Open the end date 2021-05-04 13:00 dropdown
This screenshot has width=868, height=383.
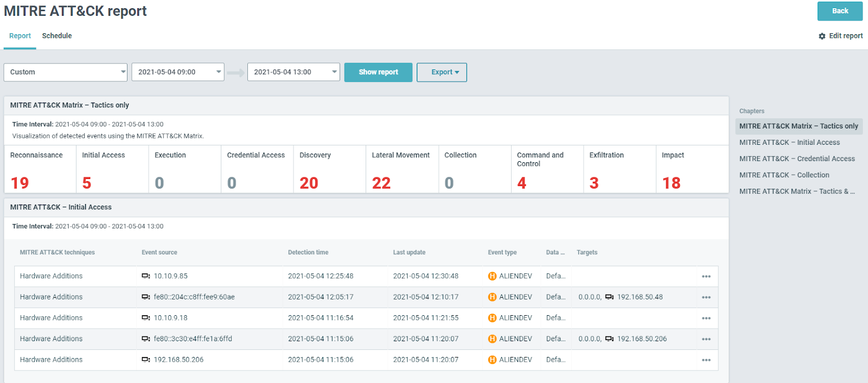click(293, 72)
